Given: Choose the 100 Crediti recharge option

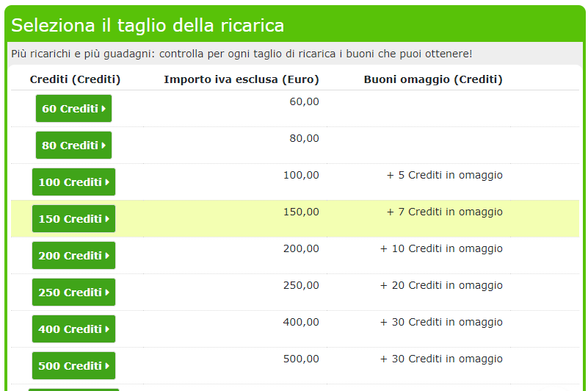Looking at the screenshot, I should coord(73,182).
